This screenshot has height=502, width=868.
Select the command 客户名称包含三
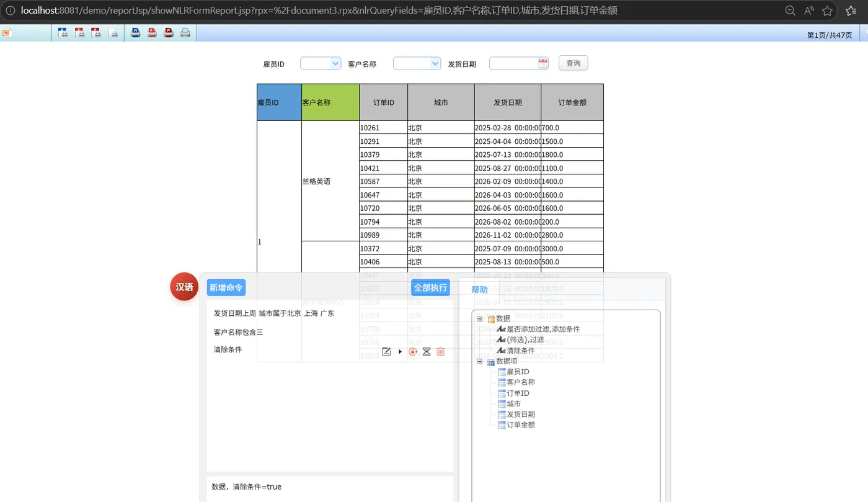pyautogui.click(x=239, y=333)
